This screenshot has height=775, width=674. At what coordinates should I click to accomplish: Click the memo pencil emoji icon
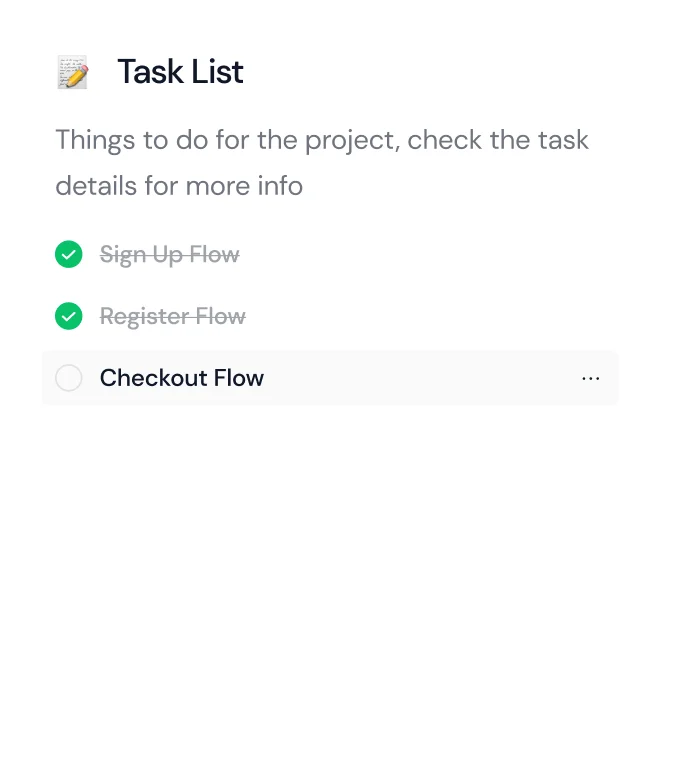tap(73, 72)
